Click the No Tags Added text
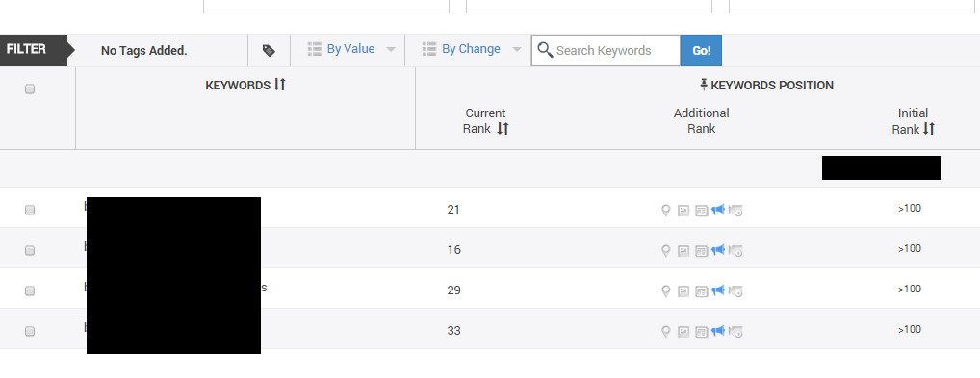Screen dimensions: 980x378 tap(143, 51)
